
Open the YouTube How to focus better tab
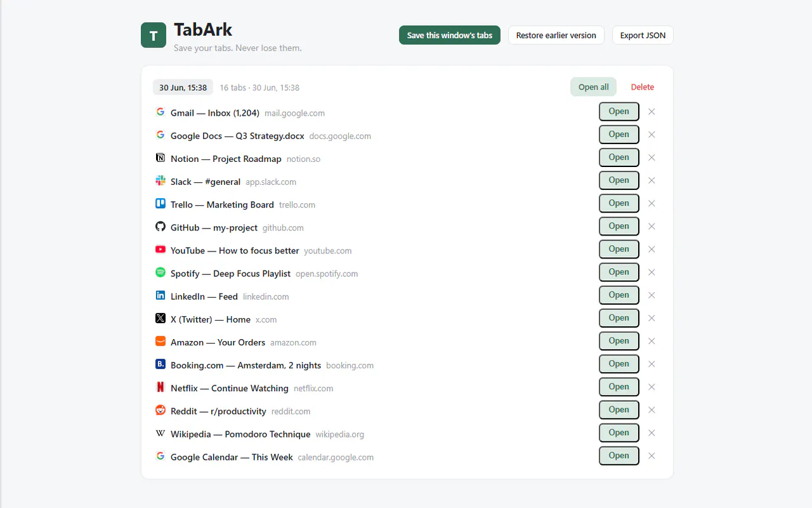619,250
